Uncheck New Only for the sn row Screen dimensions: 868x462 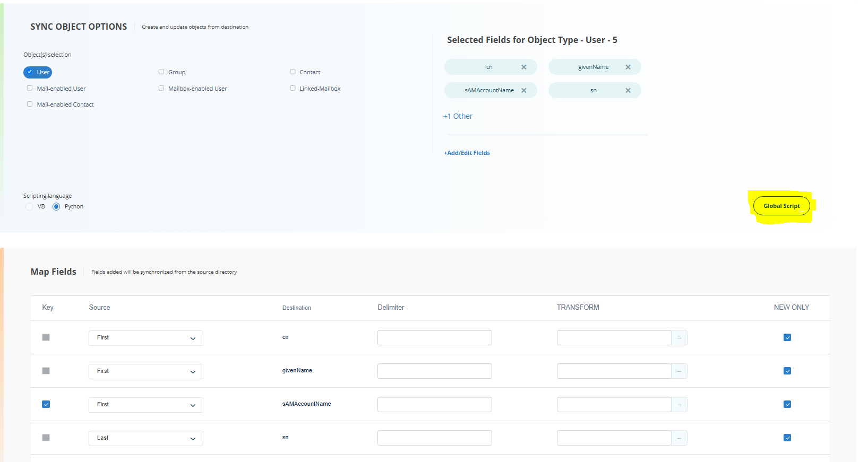pyautogui.click(x=787, y=438)
